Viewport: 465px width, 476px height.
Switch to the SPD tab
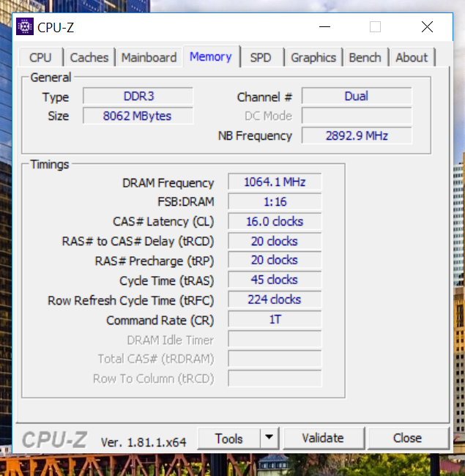pos(261,57)
